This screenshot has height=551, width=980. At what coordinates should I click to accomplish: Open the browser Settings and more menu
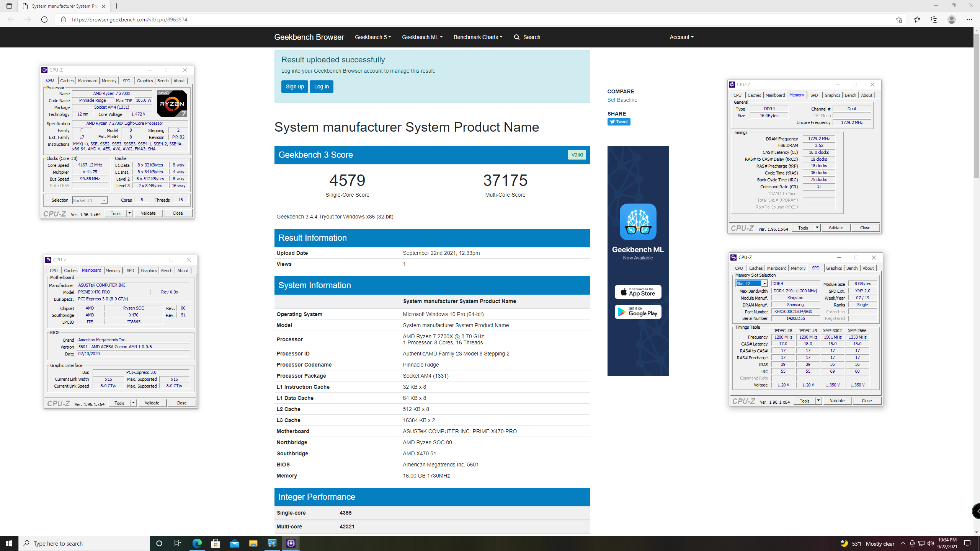pos(969,20)
